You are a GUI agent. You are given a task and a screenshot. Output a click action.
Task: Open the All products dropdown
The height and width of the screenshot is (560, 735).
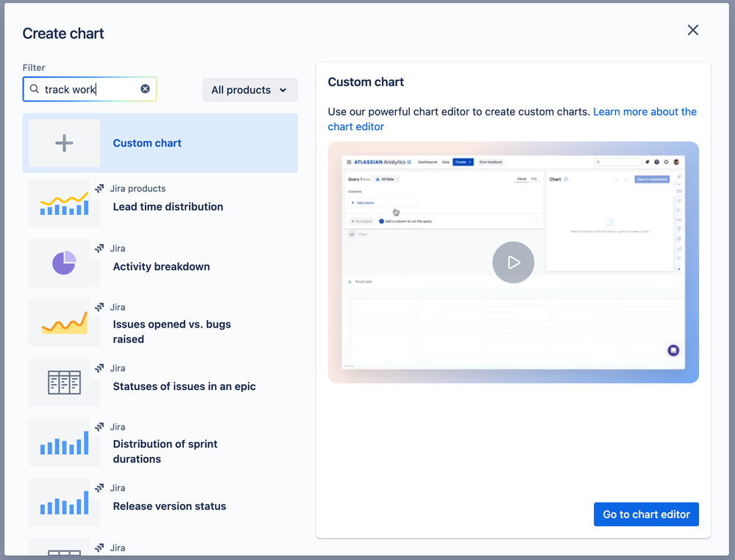[x=250, y=90]
